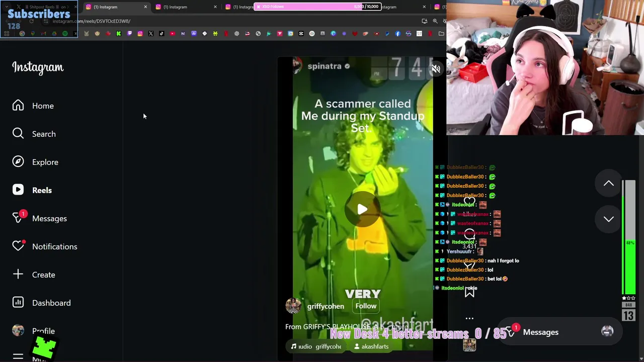
Task: Open sidebar Messages icon with badge
Action: [18, 218]
